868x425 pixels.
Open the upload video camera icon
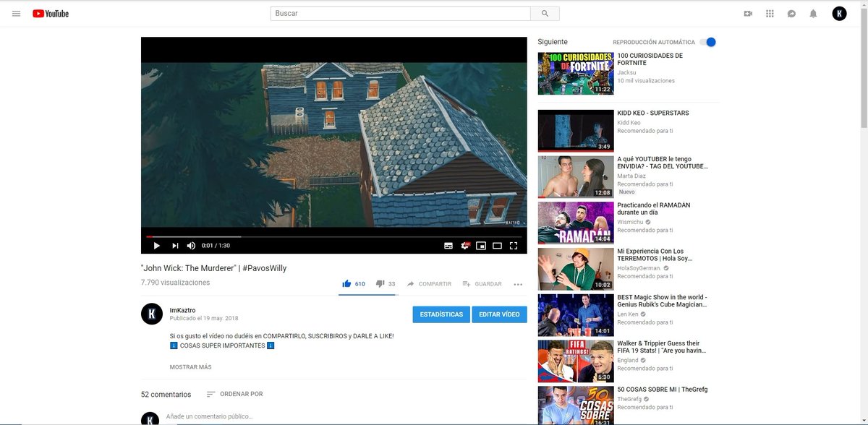pos(748,14)
